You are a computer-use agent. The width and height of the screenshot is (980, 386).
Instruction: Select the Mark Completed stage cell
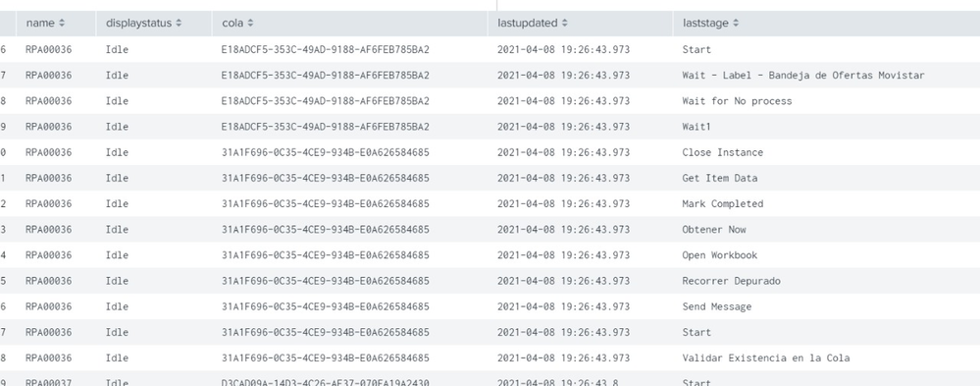(x=723, y=203)
